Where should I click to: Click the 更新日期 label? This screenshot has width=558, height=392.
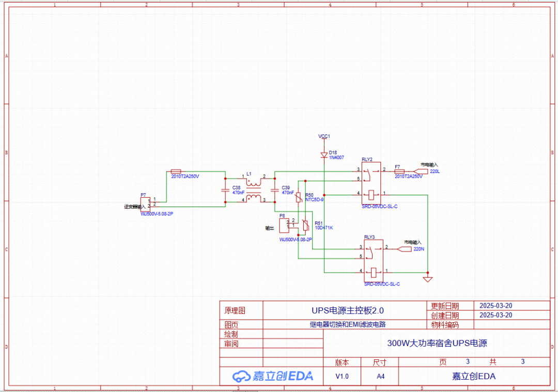click(x=445, y=306)
